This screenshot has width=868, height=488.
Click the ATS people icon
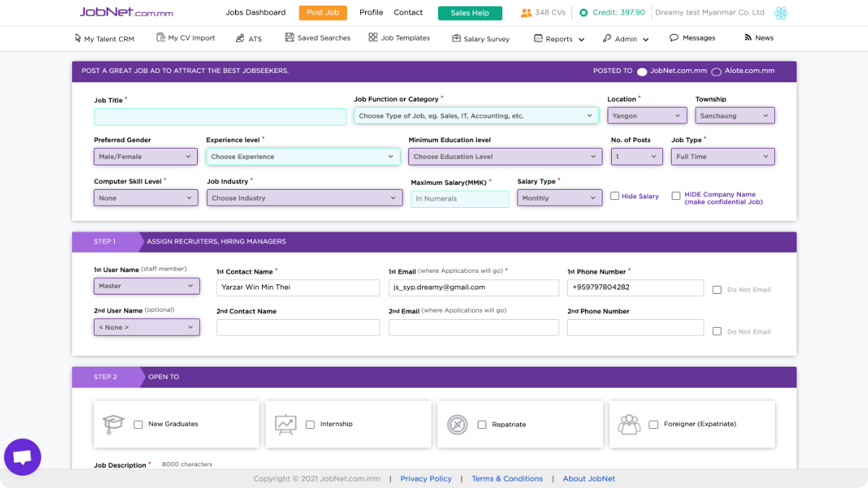(240, 38)
